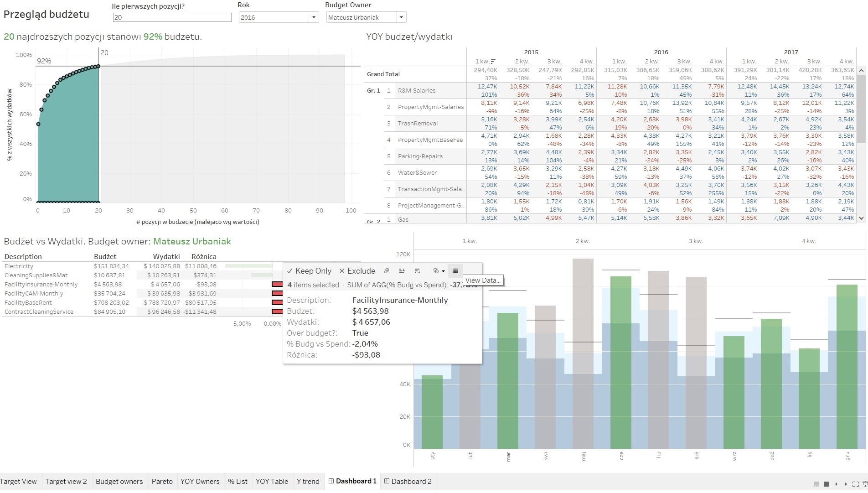Click the presentation mode icon
868x493 pixels.
point(865,484)
